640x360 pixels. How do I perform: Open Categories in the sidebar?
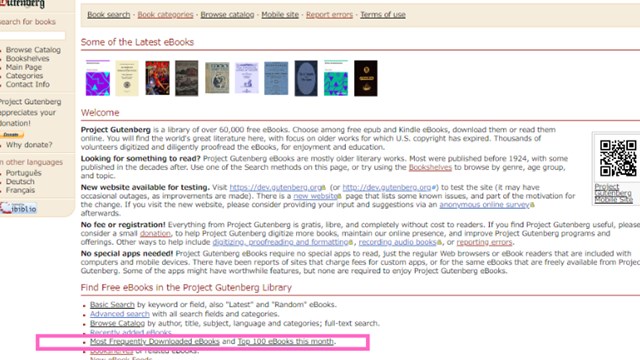[x=24, y=76]
